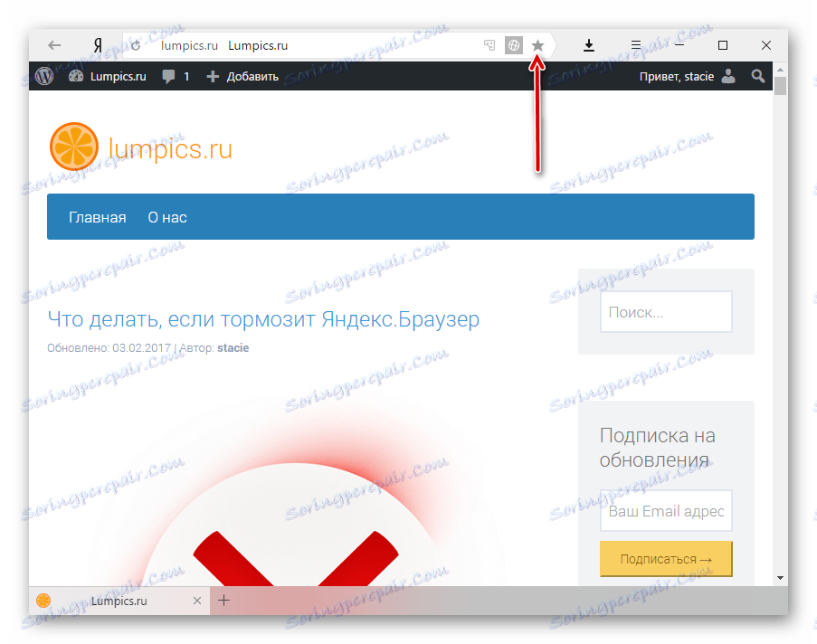Click the vertical scrollbar thumb
This screenshot has height=644, width=817.
pos(780,85)
